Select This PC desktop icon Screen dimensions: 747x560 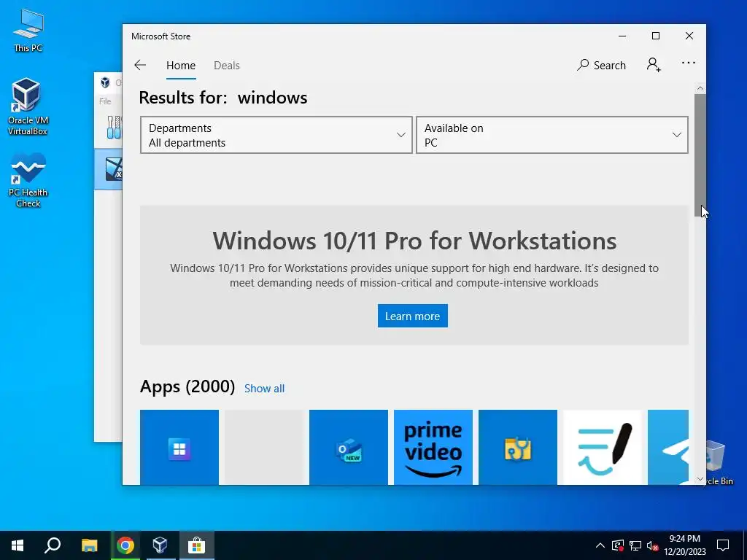tap(28, 31)
